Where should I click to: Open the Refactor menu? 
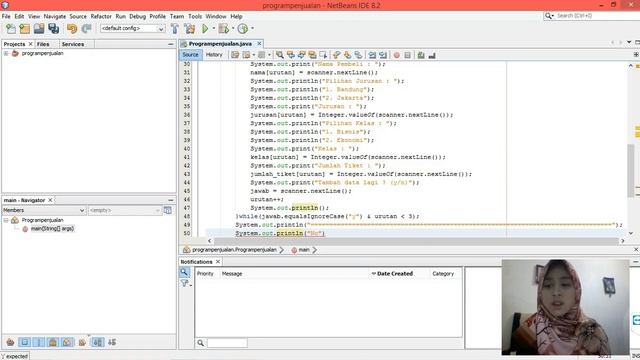101,16
